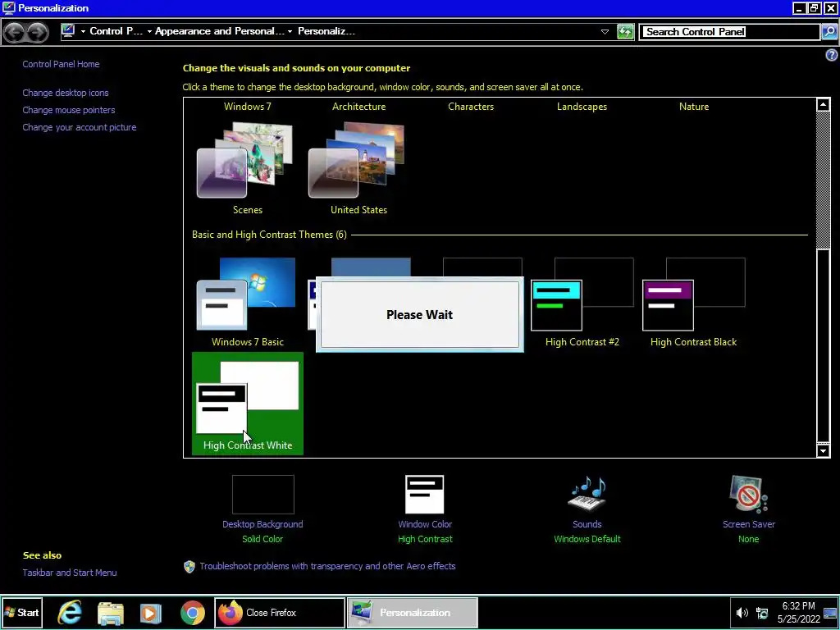The height and width of the screenshot is (630, 840).
Task: Open Change mouse pointers link
Action: [x=69, y=110]
